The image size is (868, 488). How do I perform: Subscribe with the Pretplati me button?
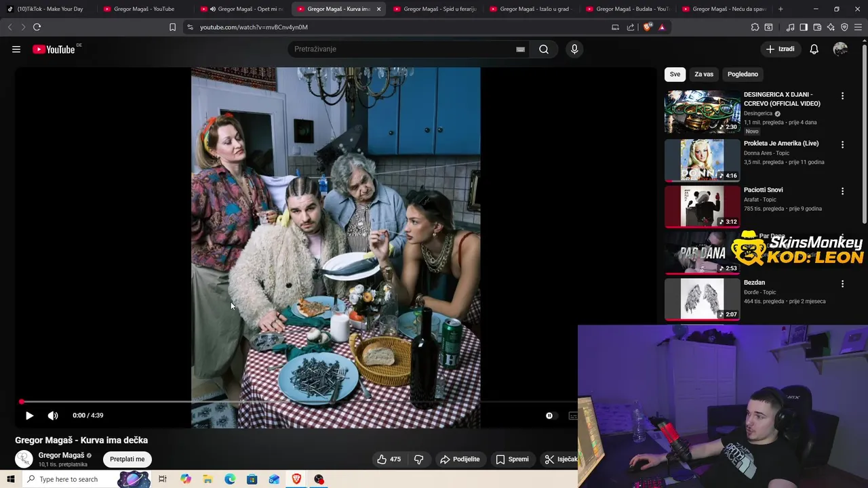127,460
